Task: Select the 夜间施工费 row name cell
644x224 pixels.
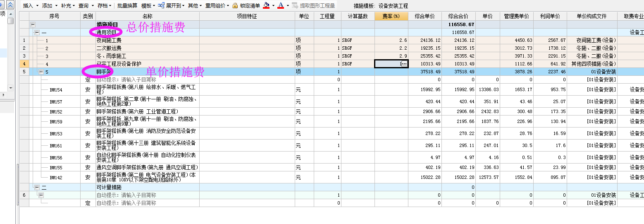Action: pos(148,40)
